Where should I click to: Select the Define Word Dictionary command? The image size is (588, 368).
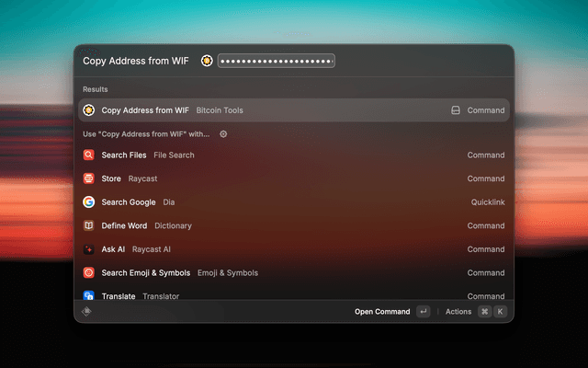click(x=294, y=225)
